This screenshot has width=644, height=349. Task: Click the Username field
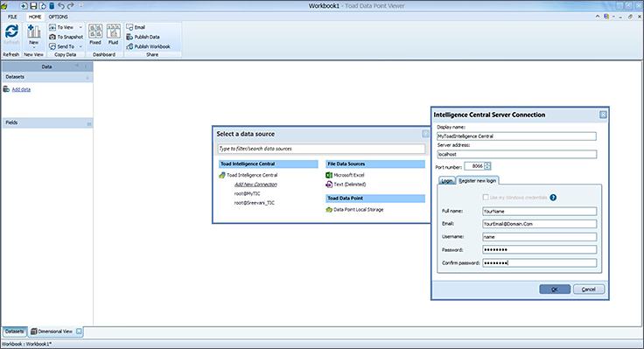(539, 237)
